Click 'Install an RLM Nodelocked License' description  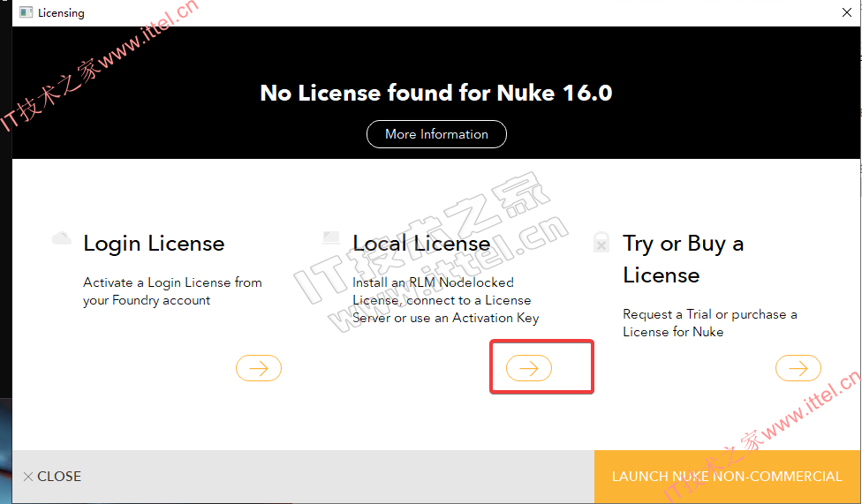tap(446, 300)
